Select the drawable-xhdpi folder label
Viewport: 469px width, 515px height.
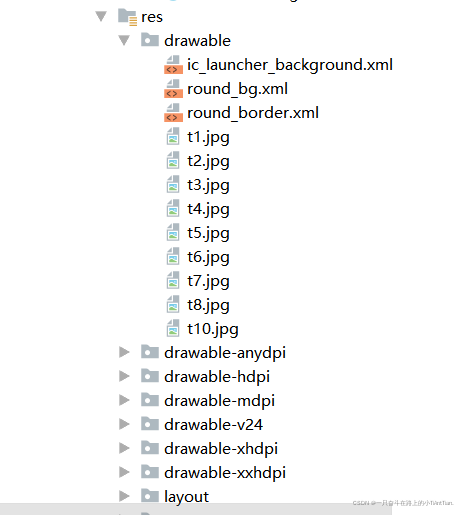tap(221, 449)
